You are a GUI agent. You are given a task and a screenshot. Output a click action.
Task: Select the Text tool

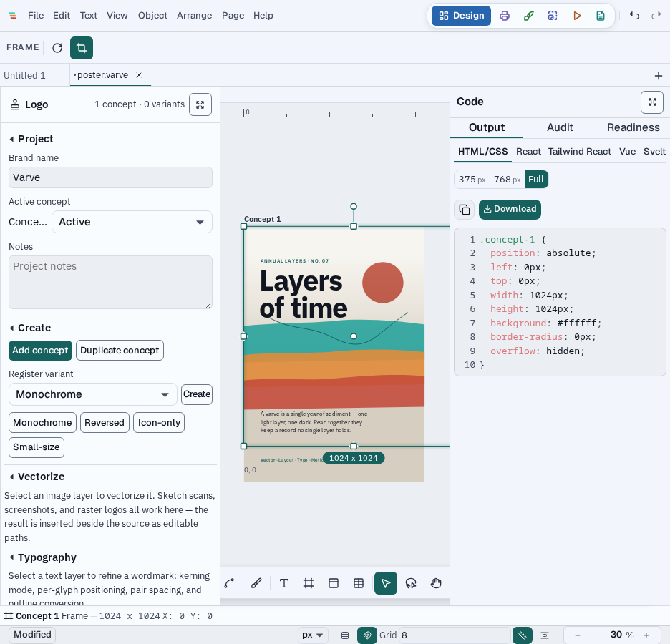(x=284, y=583)
